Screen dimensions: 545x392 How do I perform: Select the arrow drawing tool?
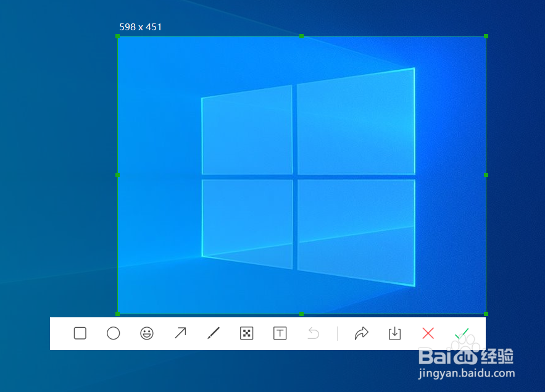[x=180, y=333]
